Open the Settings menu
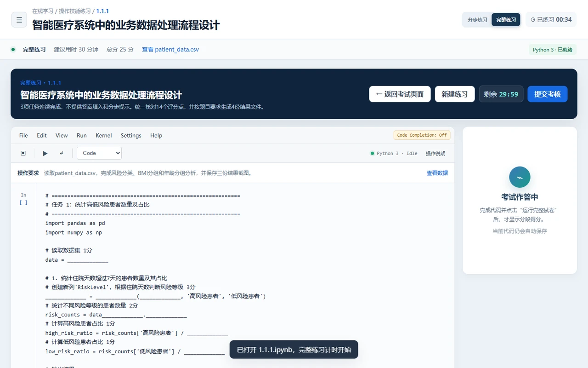588x368 pixels. 131,135
